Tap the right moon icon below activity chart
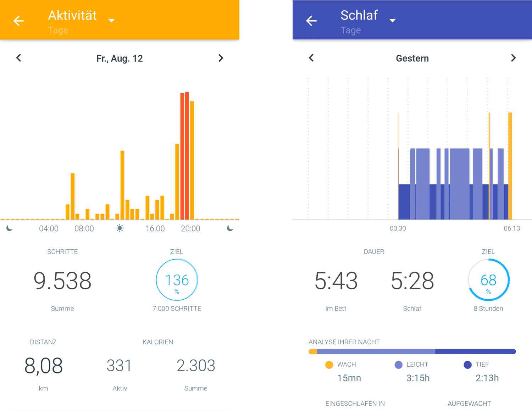532x411 pixels. [x=230, y=228]
